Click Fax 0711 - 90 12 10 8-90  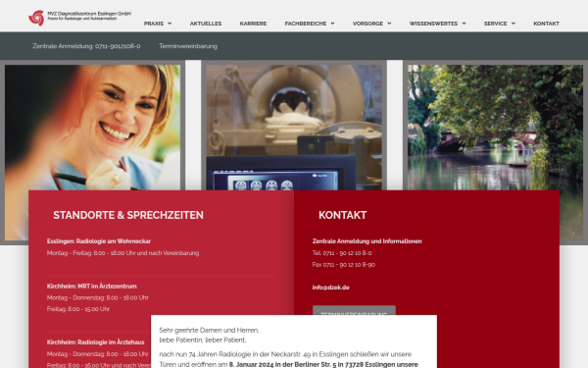click(344, 265)
